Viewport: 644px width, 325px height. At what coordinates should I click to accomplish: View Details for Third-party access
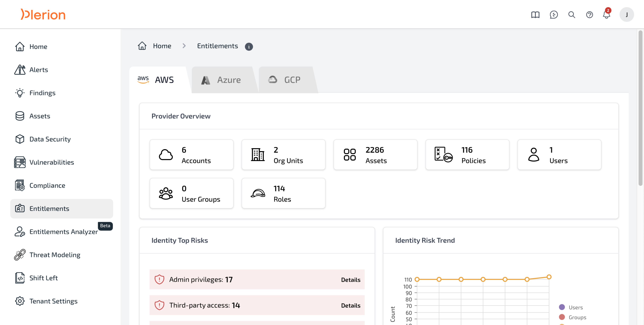350,306
